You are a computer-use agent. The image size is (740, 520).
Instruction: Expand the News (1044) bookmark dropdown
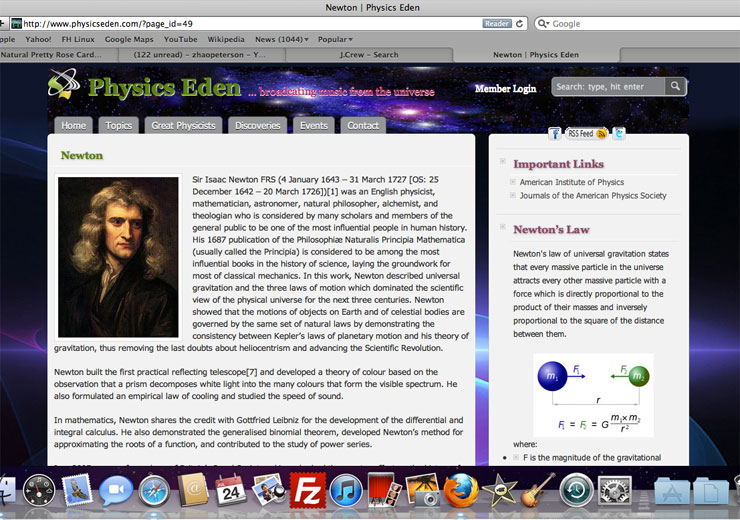click(282, 39)
